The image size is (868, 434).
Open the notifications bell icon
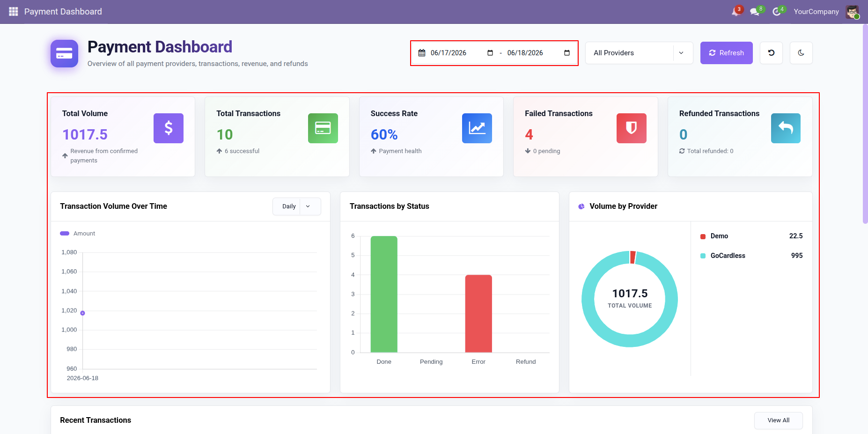coord(736,12)
